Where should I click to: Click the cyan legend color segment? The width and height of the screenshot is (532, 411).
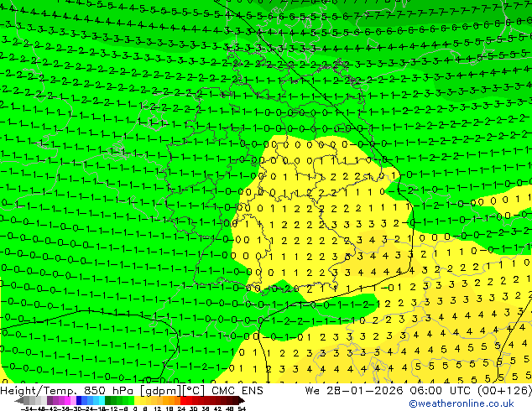point(102,400)
